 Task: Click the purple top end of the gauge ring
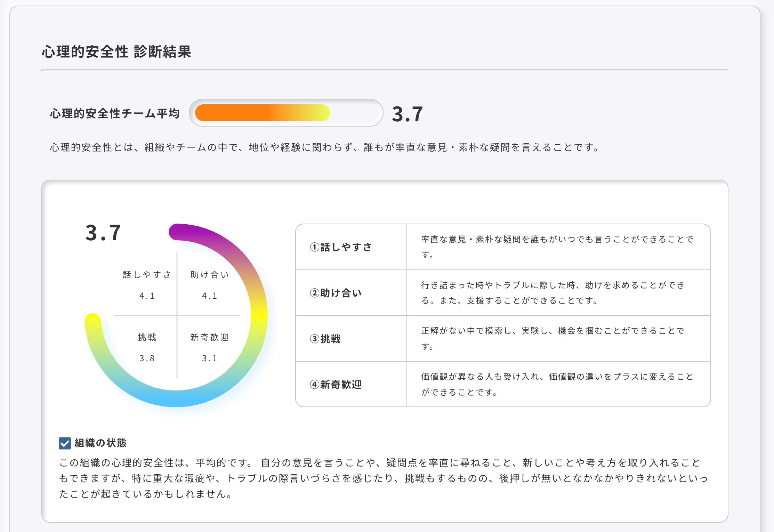178,232
